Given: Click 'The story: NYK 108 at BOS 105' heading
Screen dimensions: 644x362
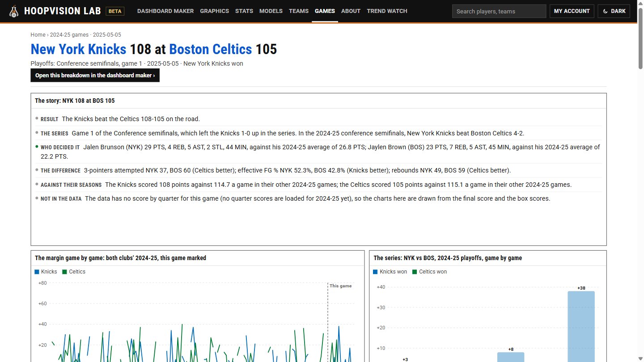Looking at the screenshot, I should coord(75,101).
